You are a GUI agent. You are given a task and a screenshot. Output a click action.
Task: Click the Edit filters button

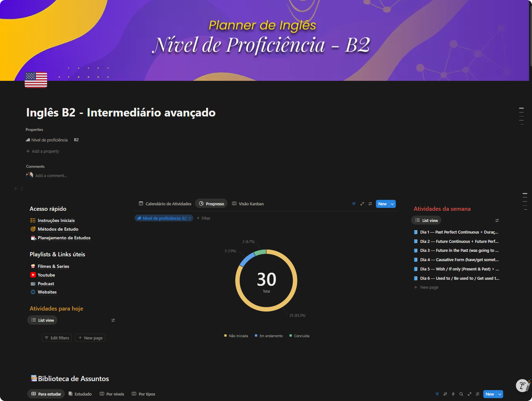(x=57, y=338)
